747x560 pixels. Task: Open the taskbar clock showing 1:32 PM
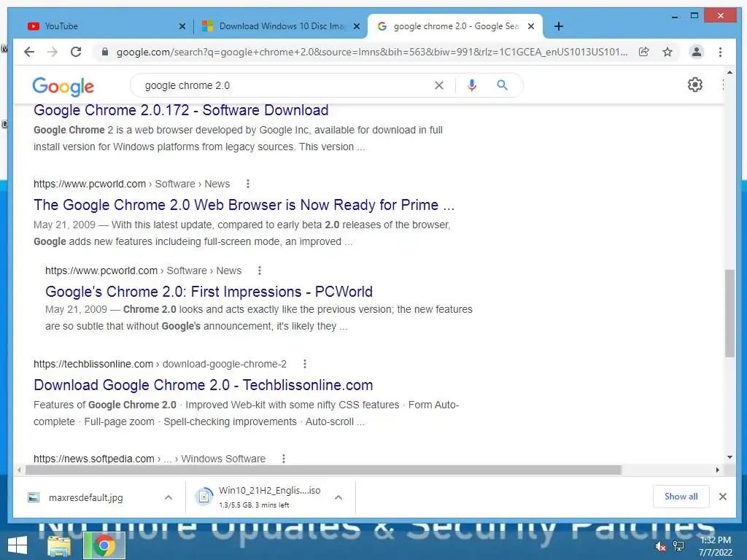point(715,546)
